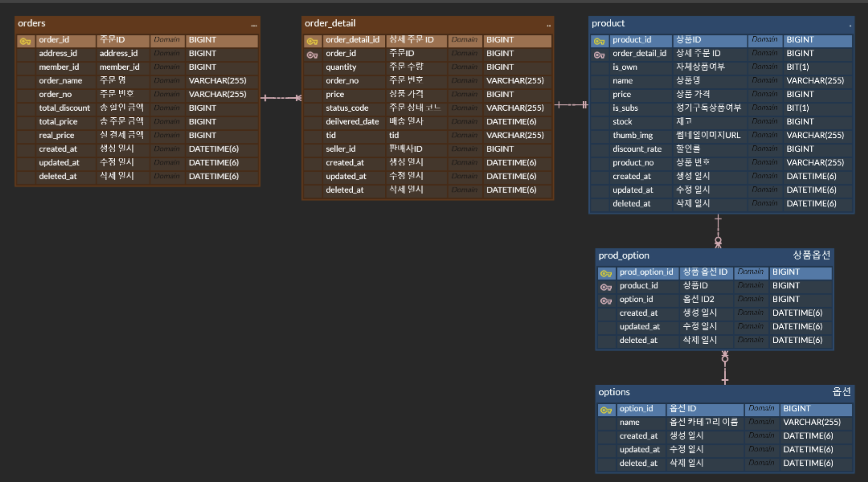The width and height of the screenshot is (868, 482).
Task: Click the primary key icon beside product_id in product
Action: coord(599,41)
